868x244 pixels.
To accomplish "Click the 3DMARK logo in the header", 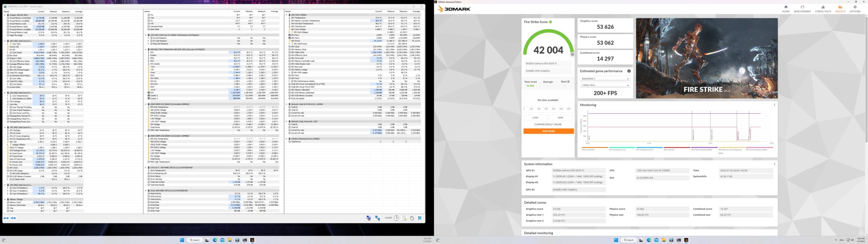I will click(x=454, y=9).
